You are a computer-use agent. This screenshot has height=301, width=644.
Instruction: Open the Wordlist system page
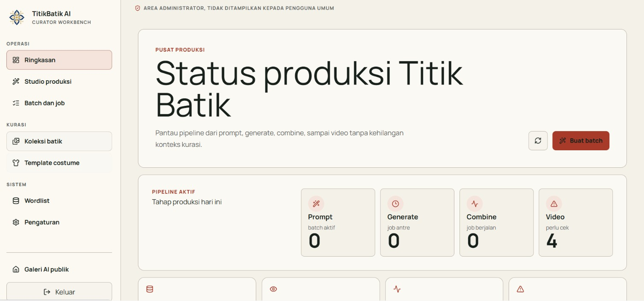(x=59, y=201)
